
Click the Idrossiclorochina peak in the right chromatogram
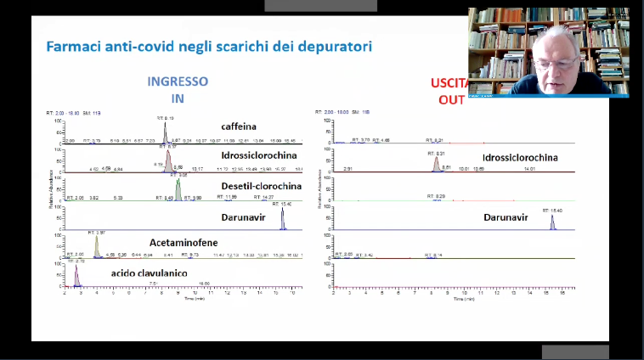coord(436,163)
